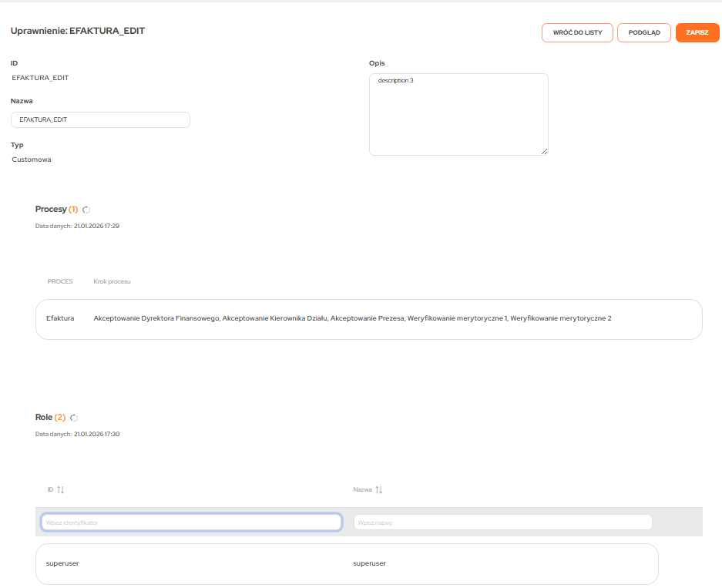Click the ID header in Role table
Image resolution: width=722 pixels, height=588 pixels.
pyautogui.click(x=50, y=489)
